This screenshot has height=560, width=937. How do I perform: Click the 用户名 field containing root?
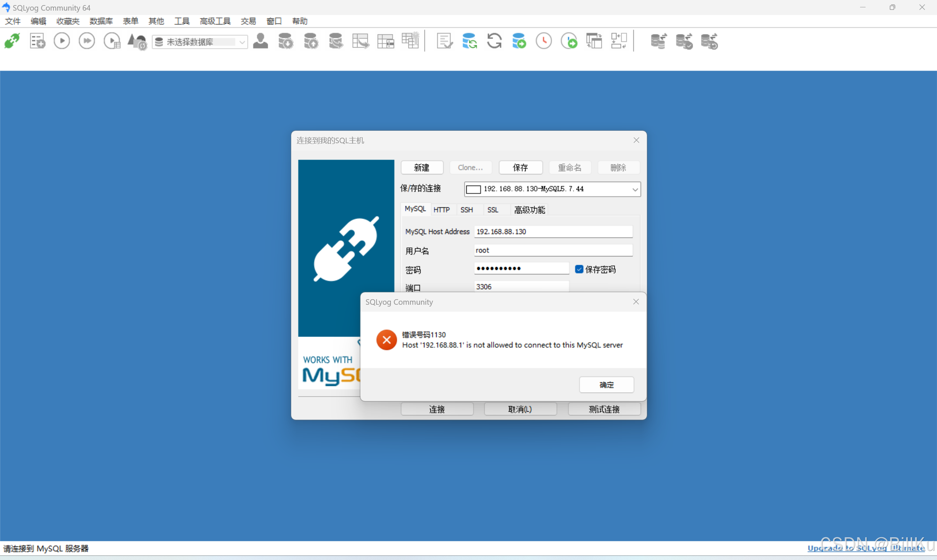(x=553, y=250)
